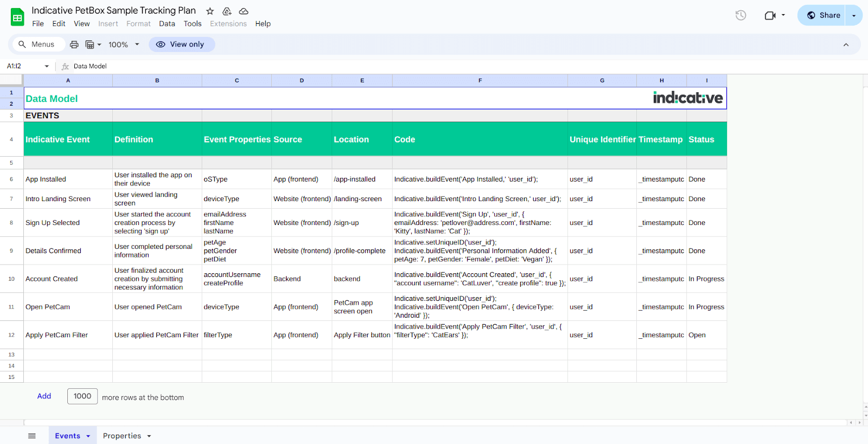Select the Account Created cell
The image size is (868, 444).
coord(68,279)
